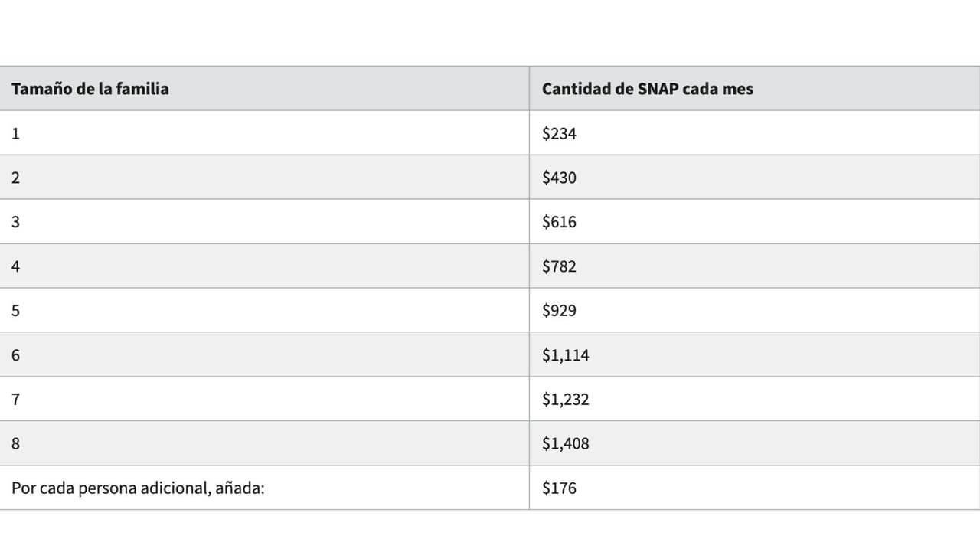Select the family size 6 cell
The width and height of the screenshot is (980, 552).
tap(16, 355)
